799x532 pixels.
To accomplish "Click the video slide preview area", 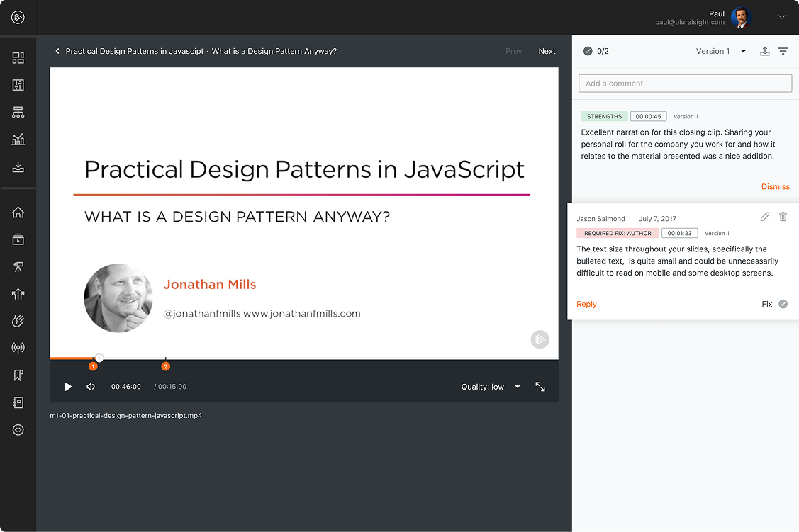I will (303, 213).
